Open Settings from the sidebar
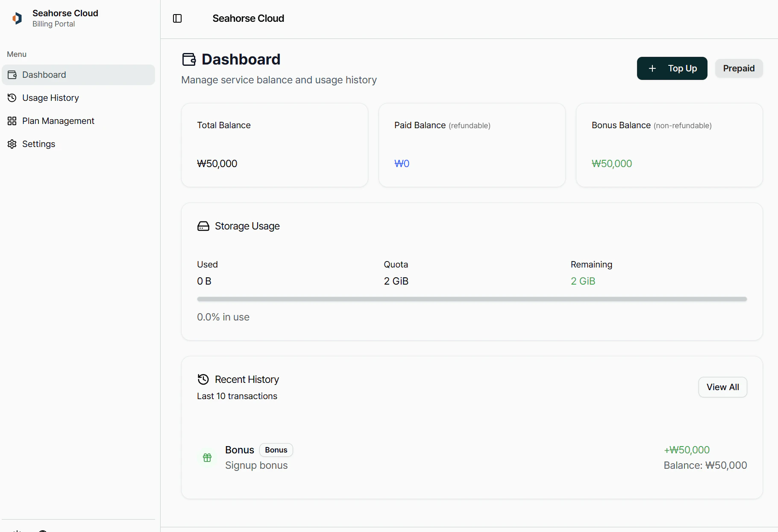778x532 pixels. click(78, 144)
